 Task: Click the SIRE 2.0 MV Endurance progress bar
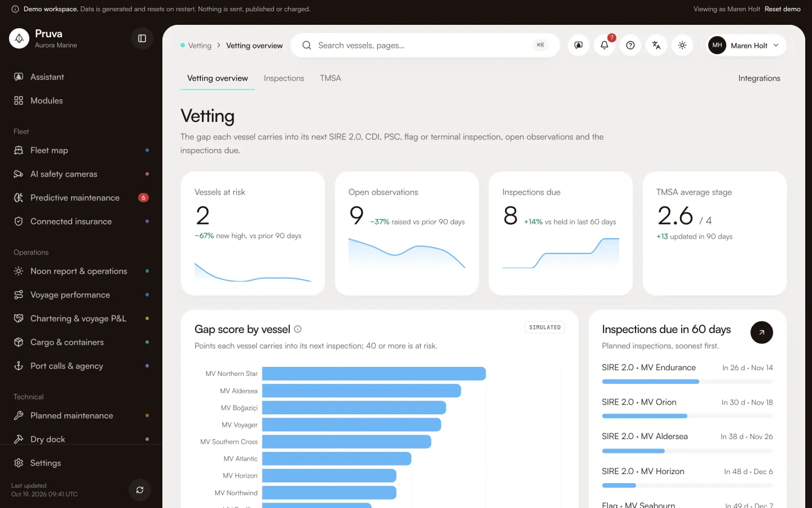click(687, 382)
